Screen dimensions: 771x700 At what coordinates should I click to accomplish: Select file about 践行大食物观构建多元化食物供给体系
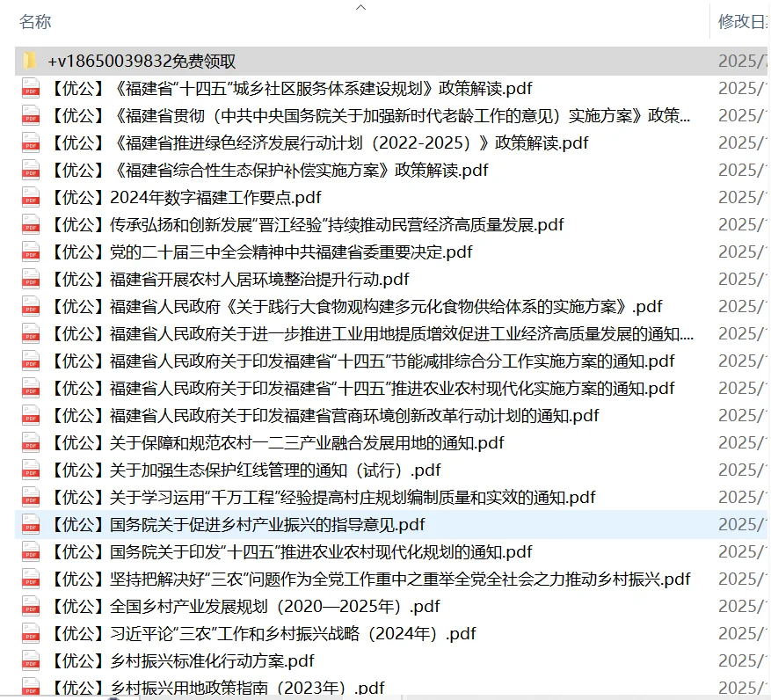(x=357, y=307)
